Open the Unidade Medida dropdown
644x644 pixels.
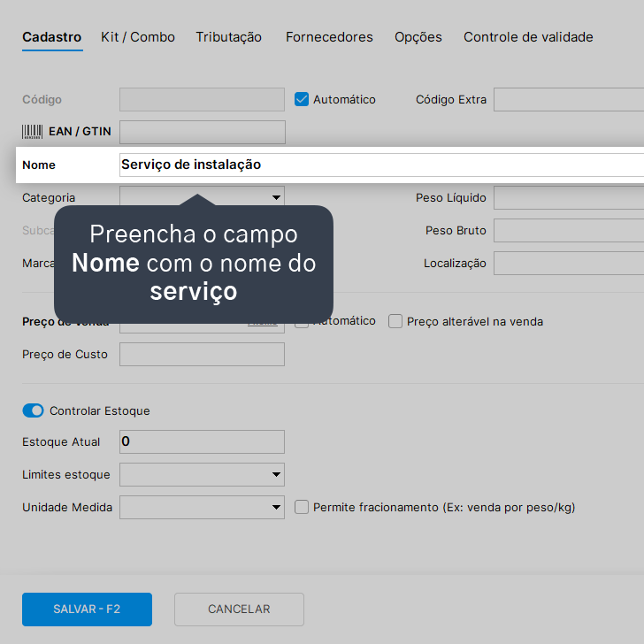202,507
